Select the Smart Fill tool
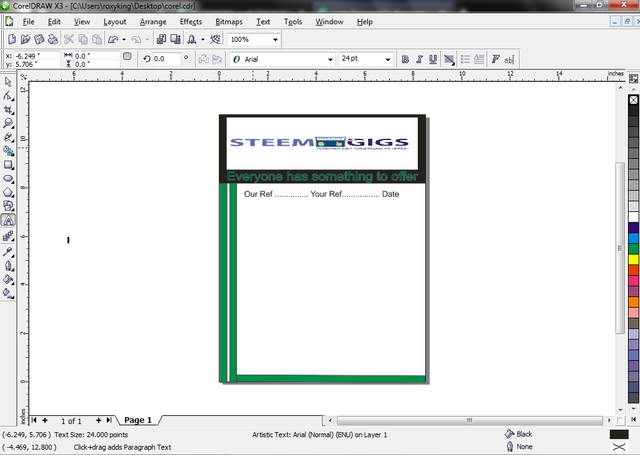This screenshot has height=455, width=640. click(x=8, y=151)
